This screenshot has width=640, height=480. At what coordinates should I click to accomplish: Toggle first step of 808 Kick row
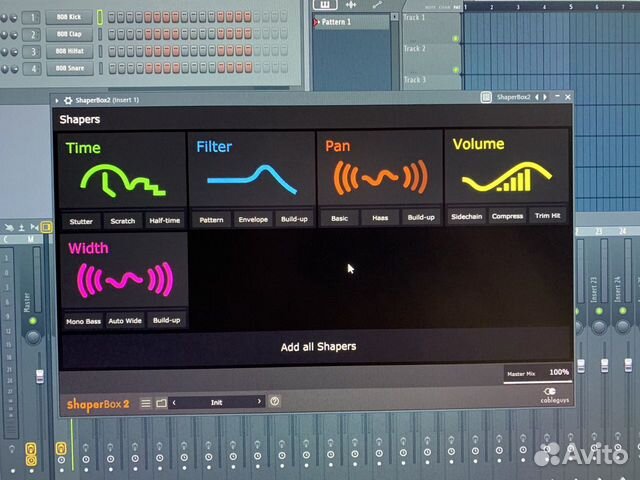[x=111, y=17]
